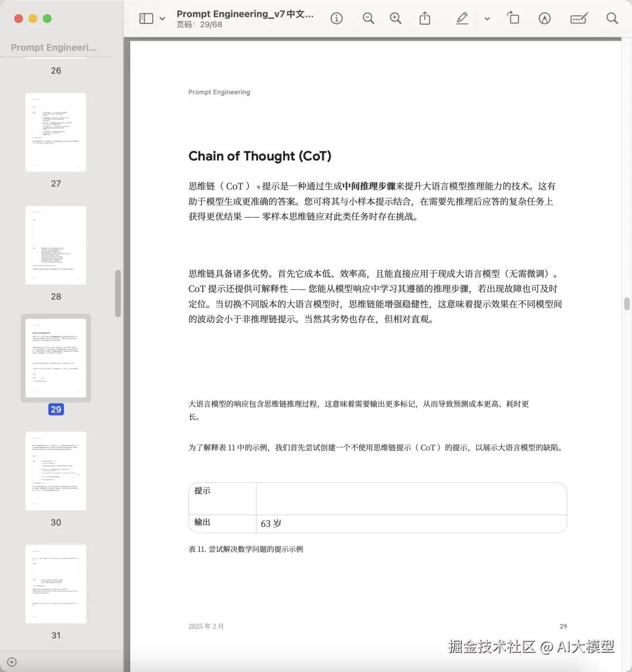Zoom in using the plus magnifier
Image resolution: width=632 pixels, height=672 pixels.
click(396, 19)
